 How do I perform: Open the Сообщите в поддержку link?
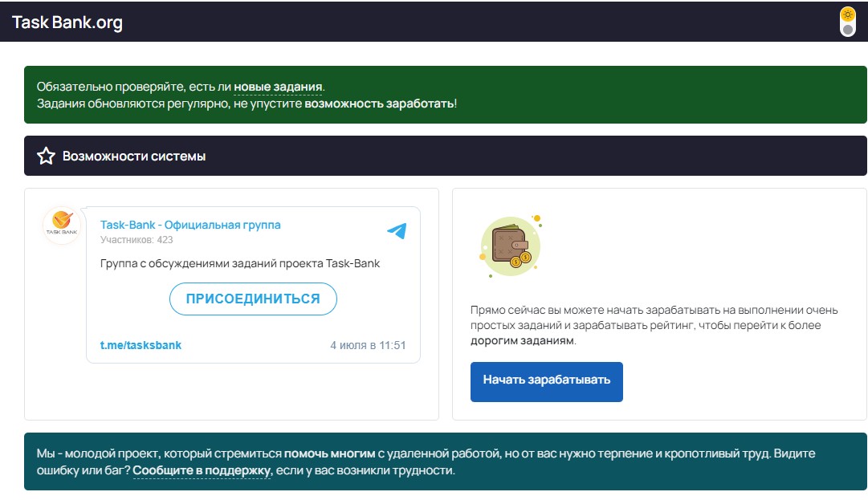(x=202, y=470)
